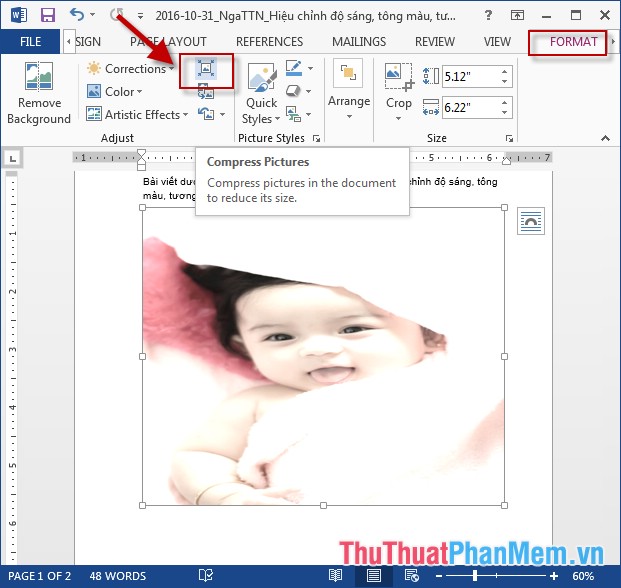Open Ribbon Display Options

[517, 15]
